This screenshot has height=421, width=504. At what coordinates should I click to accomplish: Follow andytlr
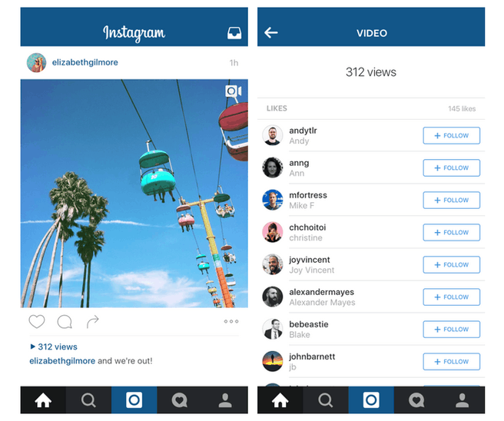tap(451, 136)
